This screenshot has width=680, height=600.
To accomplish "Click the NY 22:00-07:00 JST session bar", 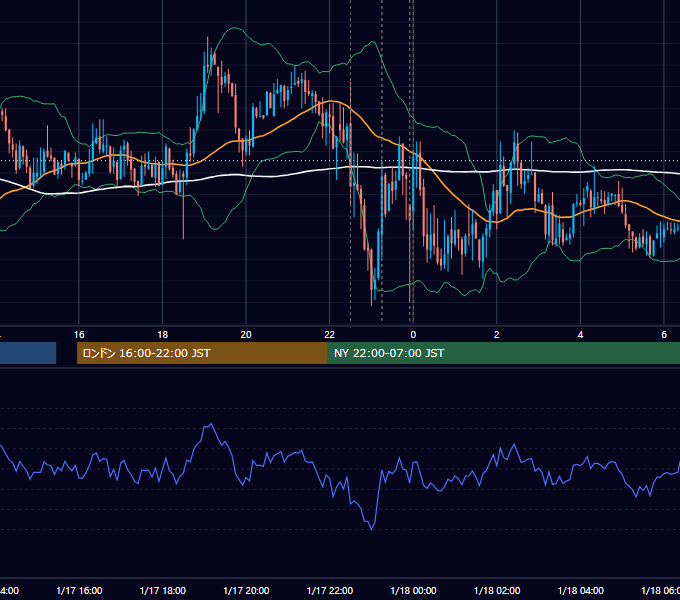I will (x=503, y=353).
